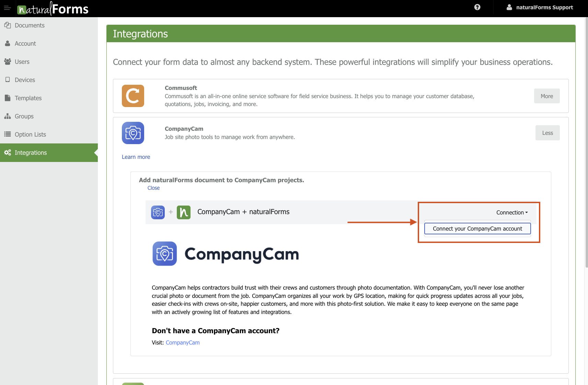This screenshot has width=588, height=385.
Task: Toggle the hamburger sidebar menu
Action: (x=7, y=8)
